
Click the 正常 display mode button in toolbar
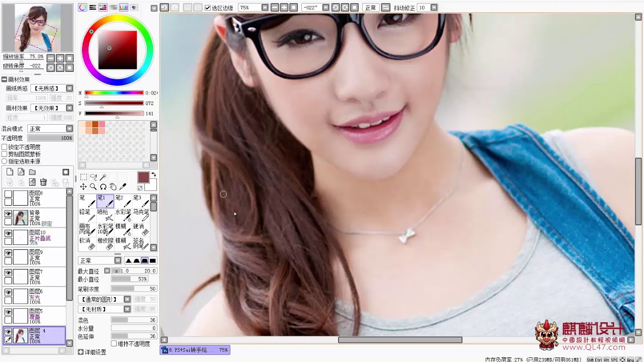coord(371,8)
